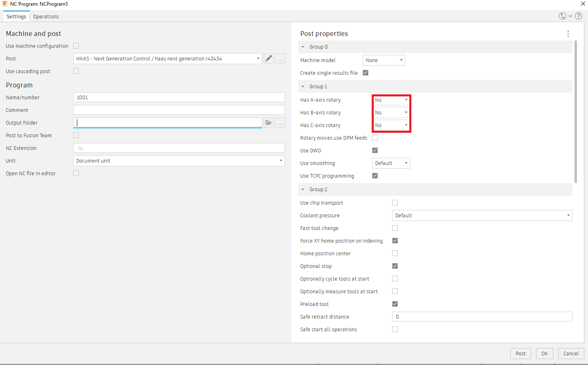Image resolution: width=588 pixels, height=366 pixels.
Task: Click the Post properties vertical scrollbar
Action: pos(576,111)
